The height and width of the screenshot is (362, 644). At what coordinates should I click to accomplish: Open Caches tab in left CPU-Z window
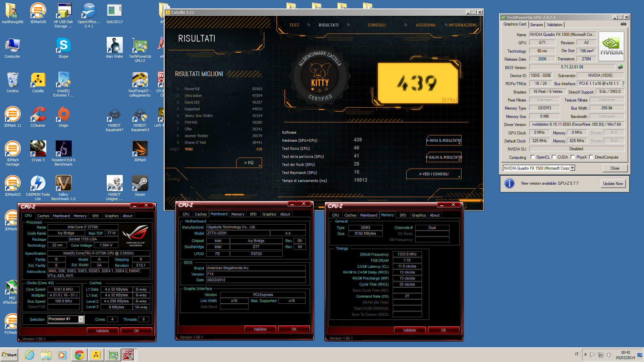click(43, 216)
